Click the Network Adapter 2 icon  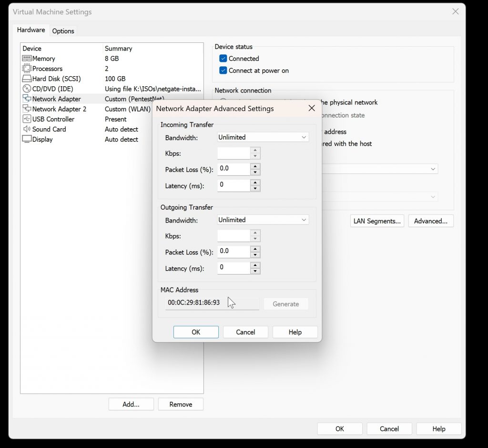point(27,109)
